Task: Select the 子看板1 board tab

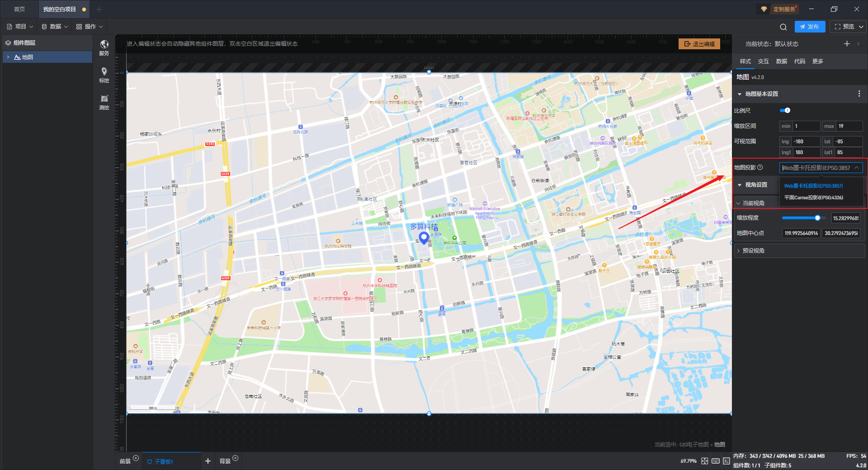Action: click(x=171, y=461)
